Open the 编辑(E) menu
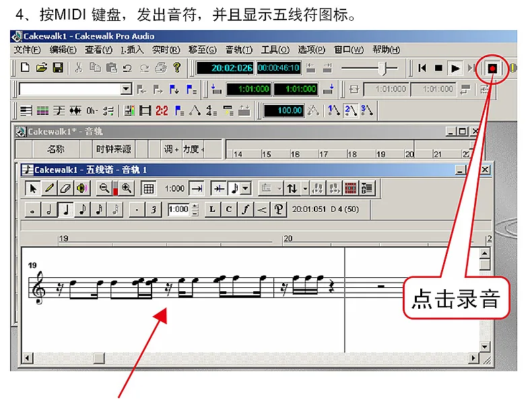Screen dimensions: 532x409 click(x=63, y=50)
